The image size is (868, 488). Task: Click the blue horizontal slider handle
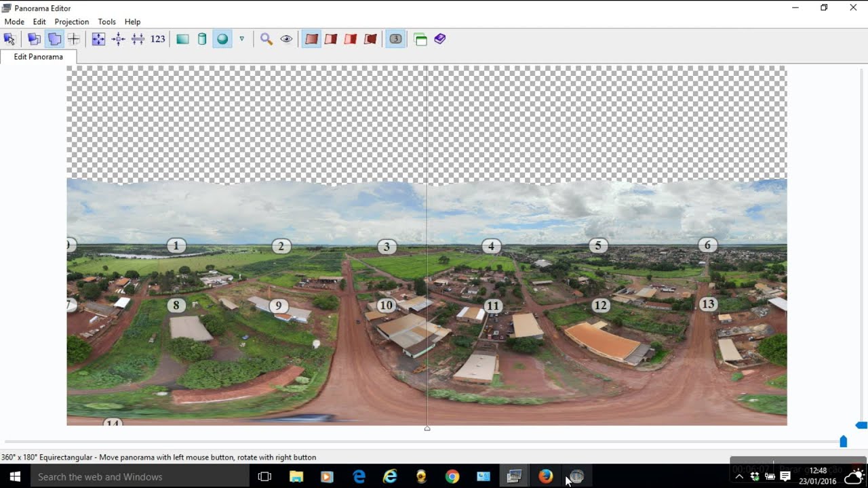point(844,442)
